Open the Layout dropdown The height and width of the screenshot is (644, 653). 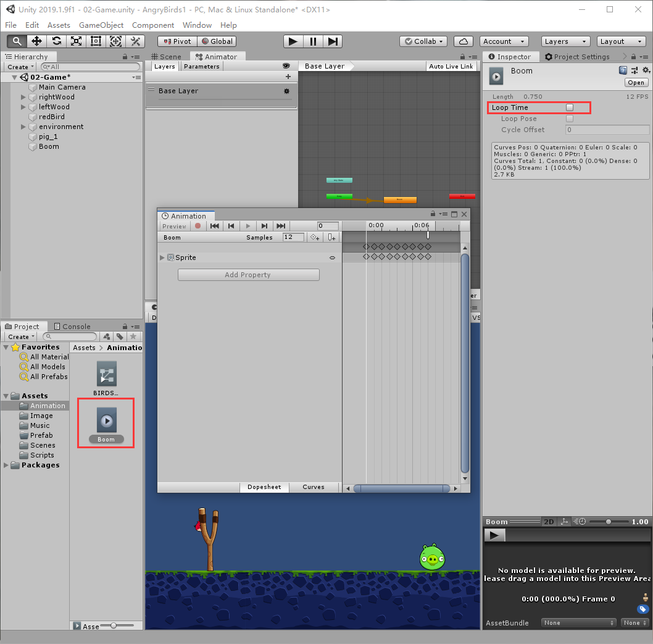(x=621, y=41)
